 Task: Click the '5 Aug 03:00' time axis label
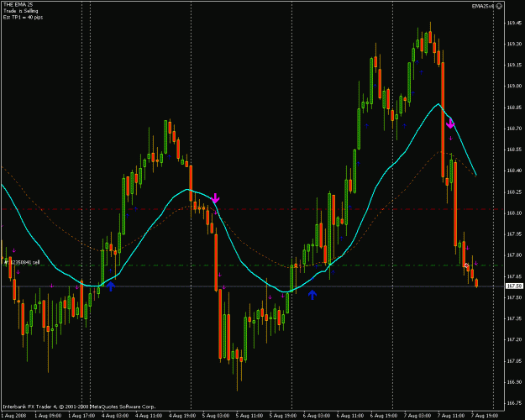tap(216, 416)
